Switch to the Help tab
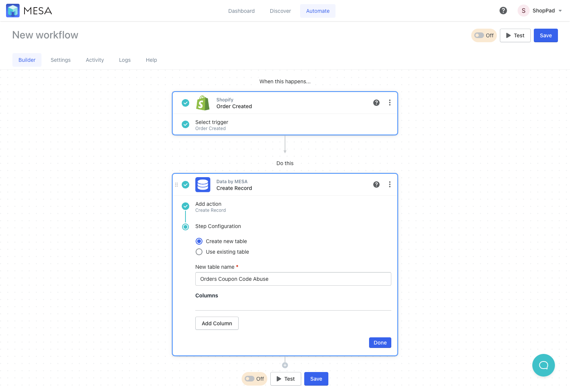 coord(152,60)
